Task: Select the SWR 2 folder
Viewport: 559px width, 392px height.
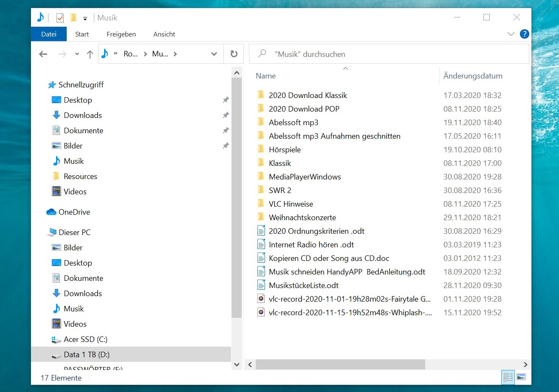Action: 280,190
